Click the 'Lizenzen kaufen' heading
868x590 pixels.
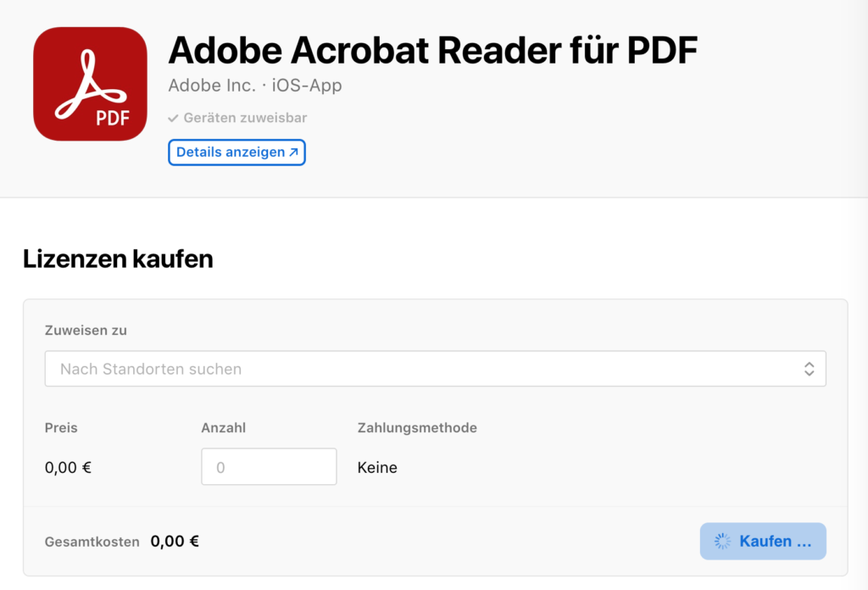118,259
